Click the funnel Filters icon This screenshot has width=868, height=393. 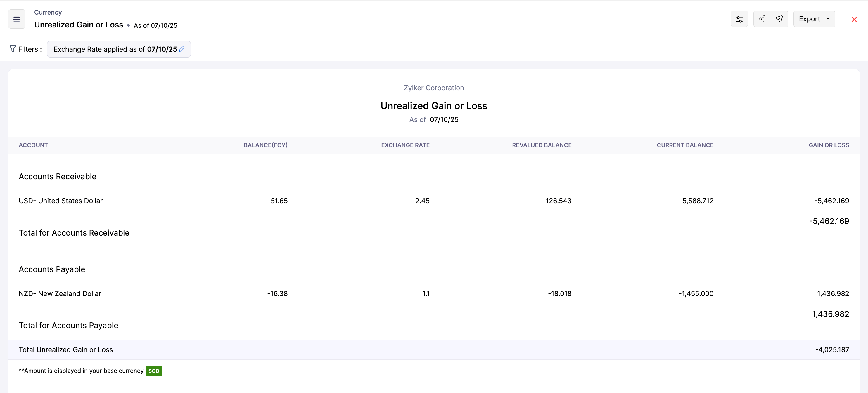(x=13, y=49)
